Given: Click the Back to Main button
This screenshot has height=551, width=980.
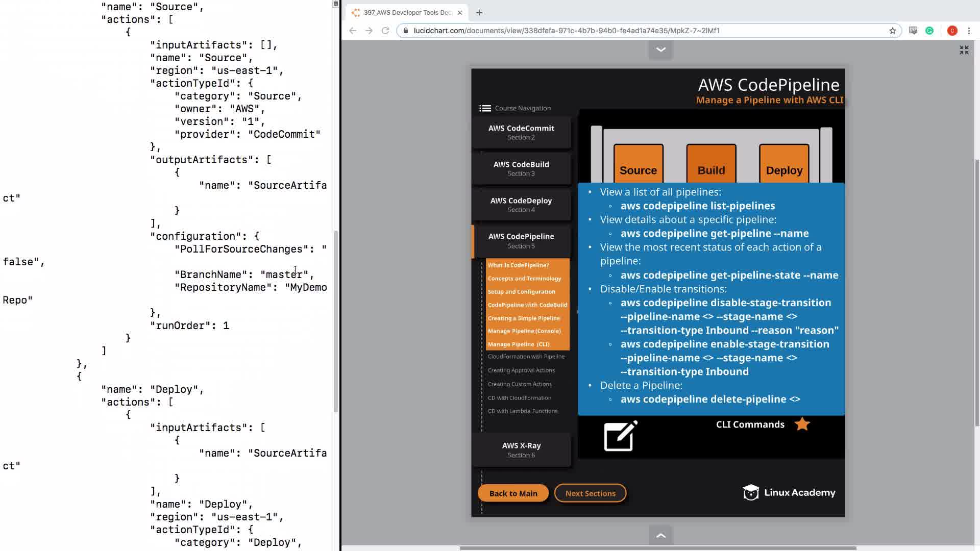Looking at the screenshot, I should (x=513, y=493).
